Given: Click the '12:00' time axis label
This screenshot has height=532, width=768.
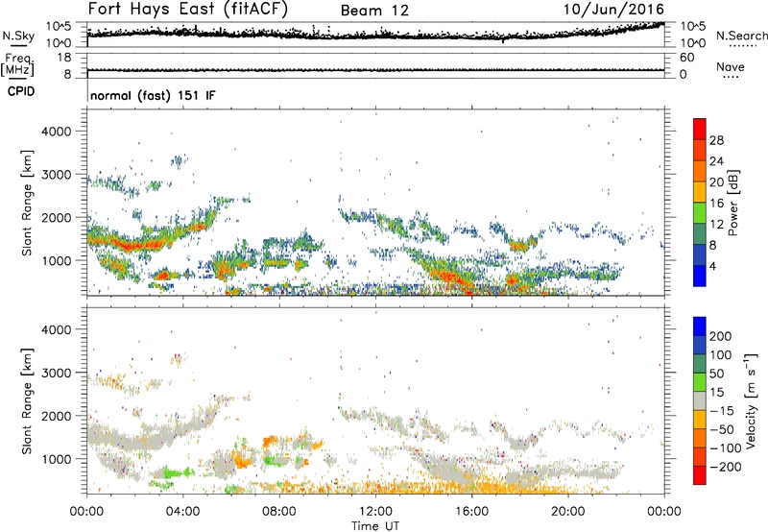Looking at the screenshot, I should click(x=375, y=512).
